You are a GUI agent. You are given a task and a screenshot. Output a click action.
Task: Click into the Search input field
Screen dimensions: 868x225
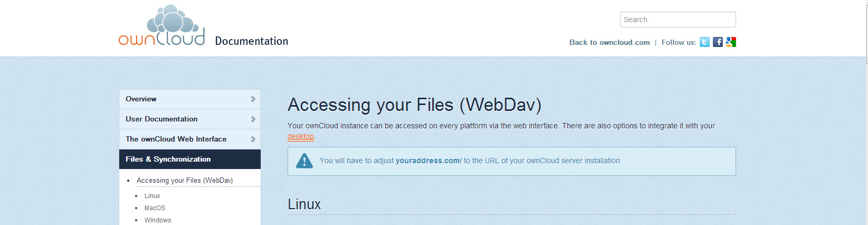click(x=678, y=20)
